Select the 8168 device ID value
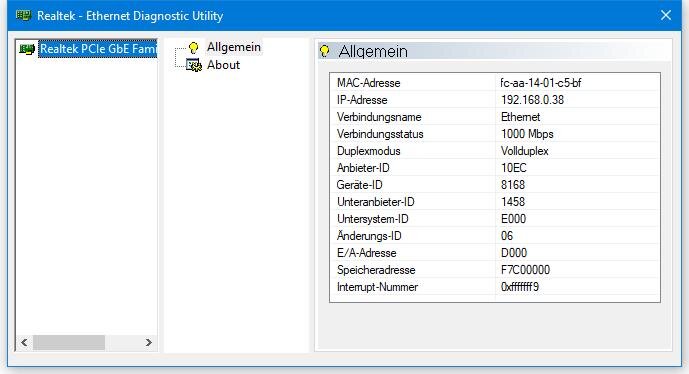 coord(513,185)
